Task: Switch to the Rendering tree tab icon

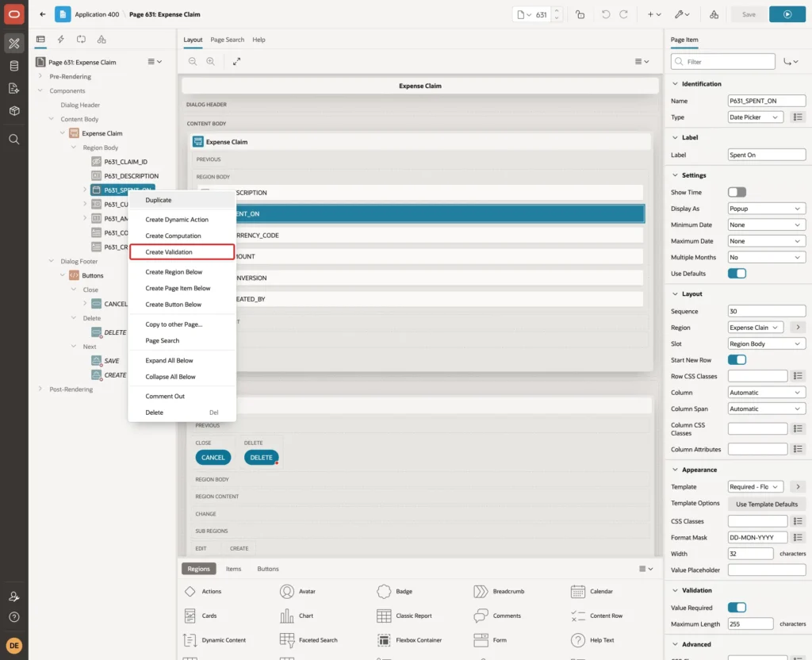Action: pyautogui.click(x=40, y=40)
